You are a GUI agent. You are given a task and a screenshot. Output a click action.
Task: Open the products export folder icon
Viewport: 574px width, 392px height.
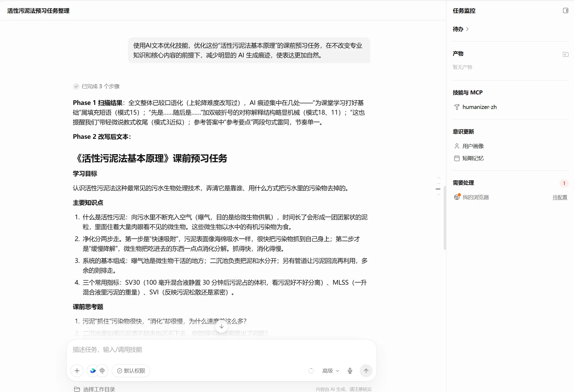coord(565,54)
